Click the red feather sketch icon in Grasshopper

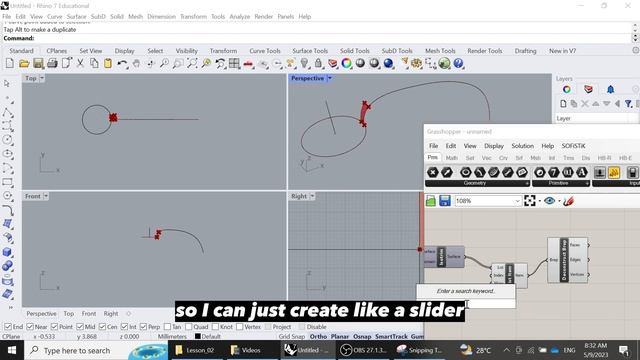click(x=569, y=201)
